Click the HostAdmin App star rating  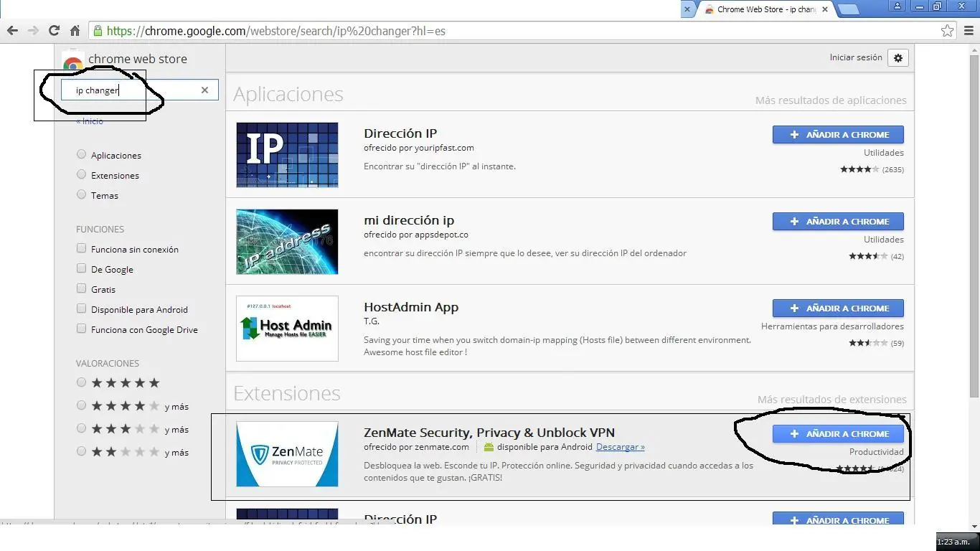tap(868, 344)
